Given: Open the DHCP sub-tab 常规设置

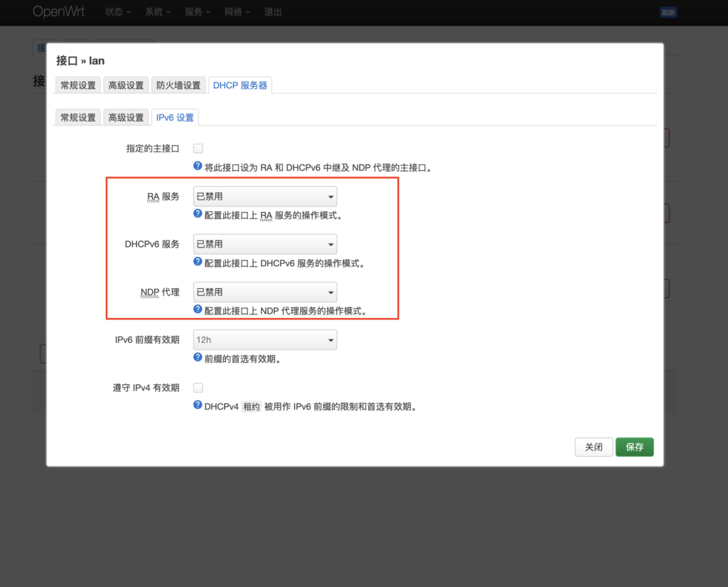Looking at the screenshot, I should tap(78, 117).
